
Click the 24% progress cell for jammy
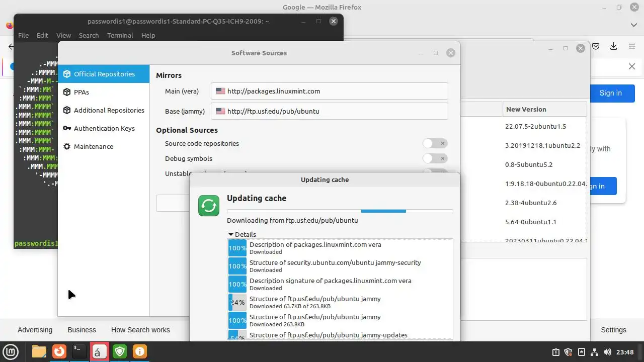click(237, 302)
